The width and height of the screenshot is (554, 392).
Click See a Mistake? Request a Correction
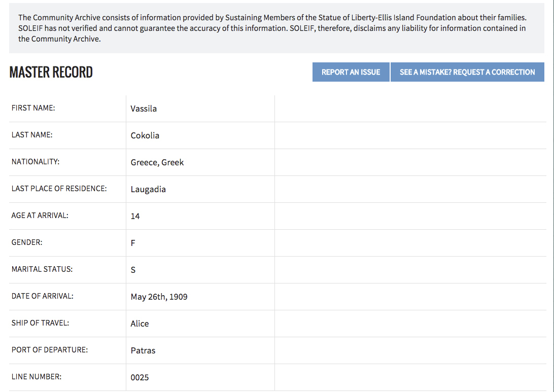(467, 72)
